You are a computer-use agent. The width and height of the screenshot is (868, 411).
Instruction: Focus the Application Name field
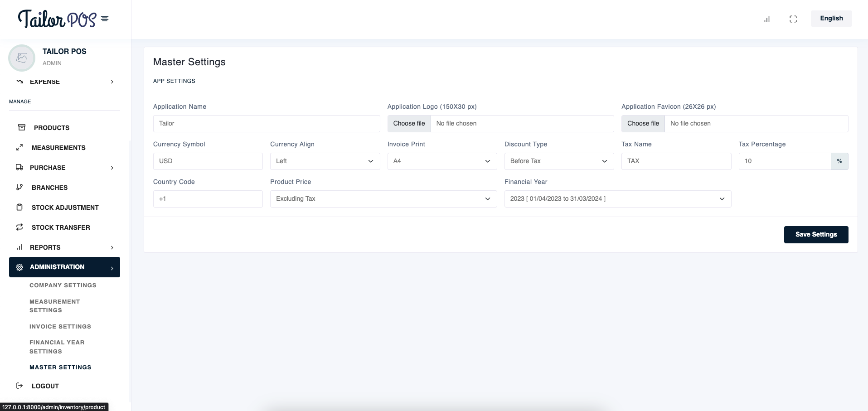point(266,124)
